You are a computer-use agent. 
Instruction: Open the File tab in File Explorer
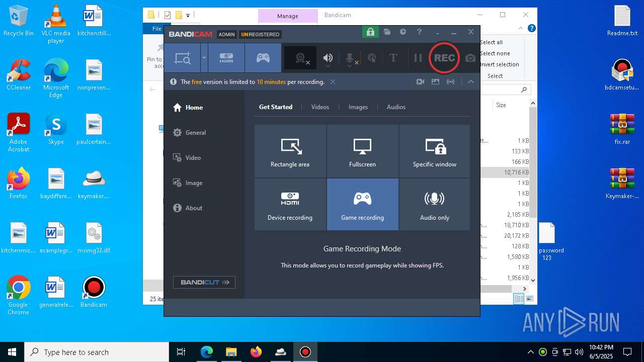[x=157, y=29]
